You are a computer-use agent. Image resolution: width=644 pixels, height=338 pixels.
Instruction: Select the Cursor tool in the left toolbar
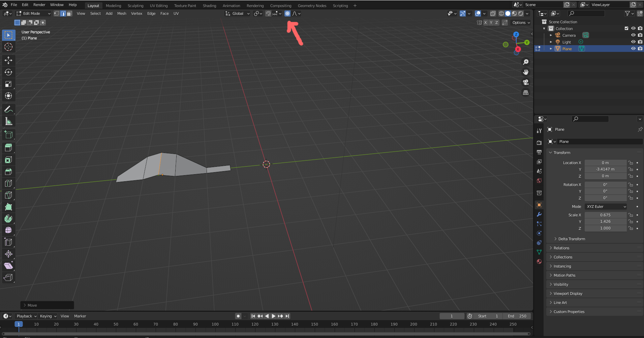coord(8,47)
